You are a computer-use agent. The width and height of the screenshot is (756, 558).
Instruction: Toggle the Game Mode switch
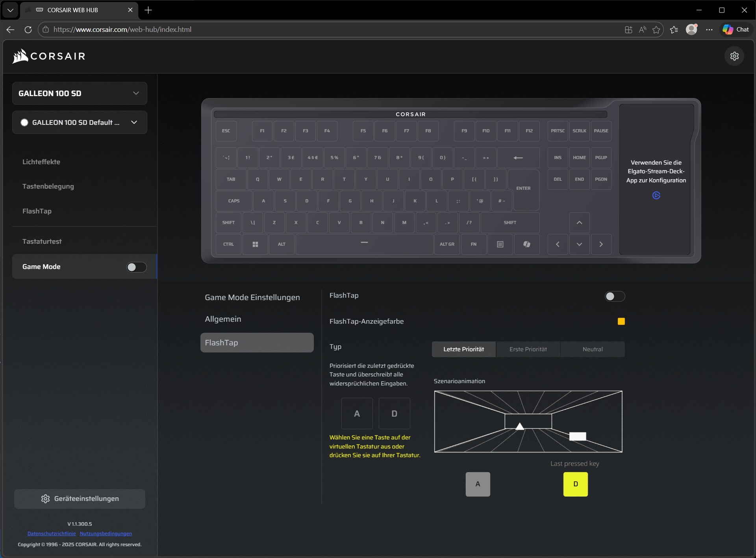click(136, 267)
